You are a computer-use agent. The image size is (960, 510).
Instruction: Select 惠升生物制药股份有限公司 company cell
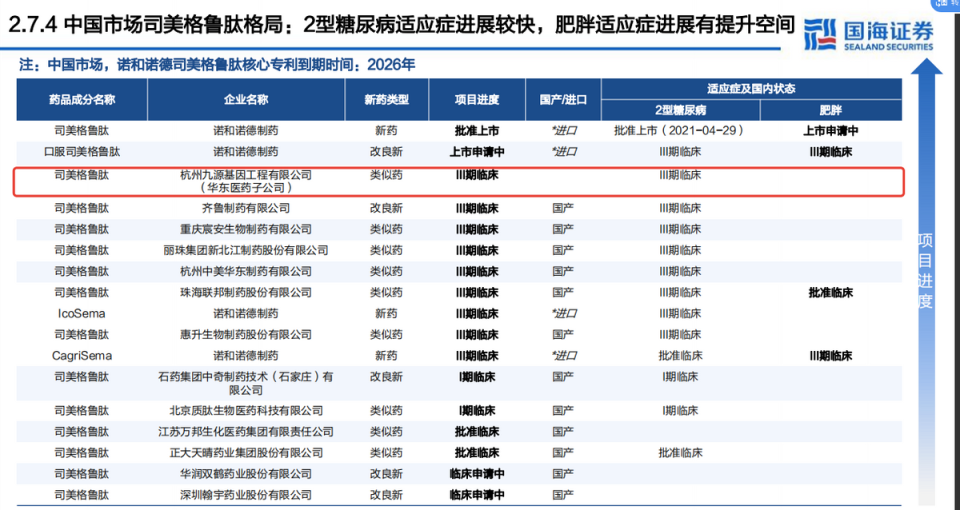(246, 334)
